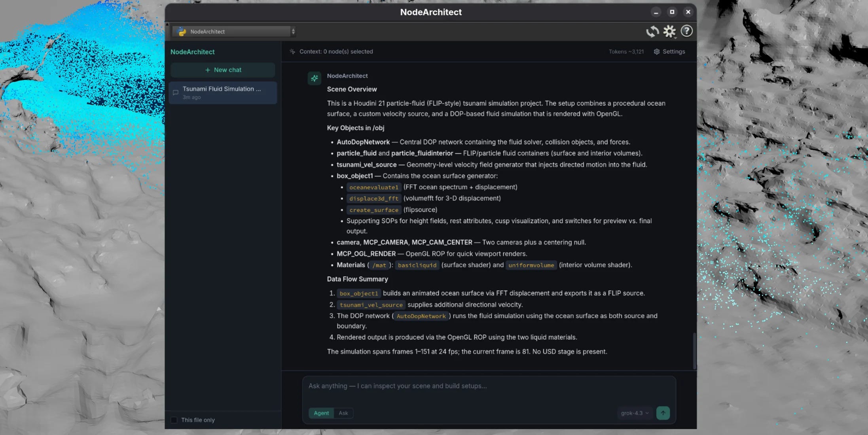Image resolution: width=868 pixels, height=435 pixels.
Task: Click the chat bubble icon beside Tsunami Fluid Simulation
Action: pyautogui.click(x=176, y=93)
